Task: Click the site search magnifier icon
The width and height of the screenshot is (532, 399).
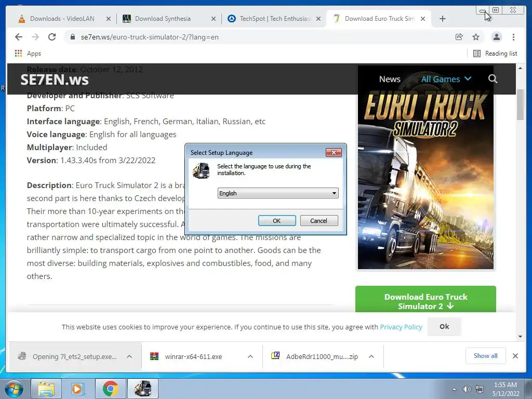Action: pos(493,79)
